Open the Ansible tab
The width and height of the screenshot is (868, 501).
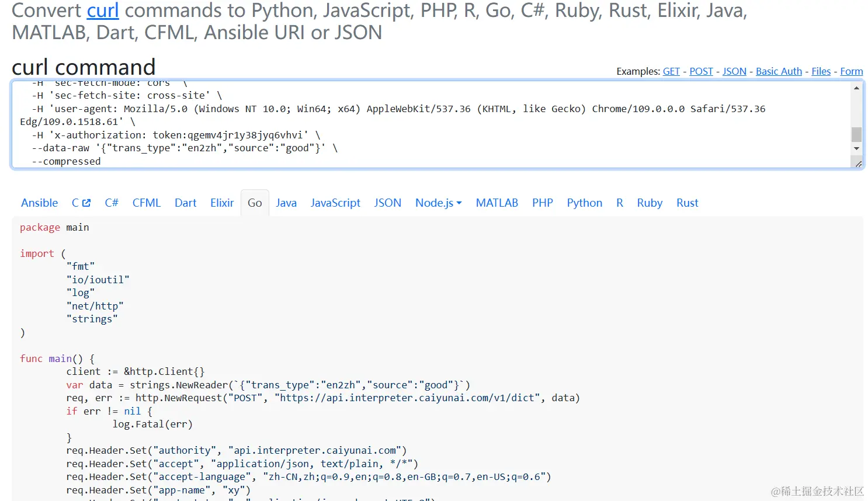tap(40, 203)
